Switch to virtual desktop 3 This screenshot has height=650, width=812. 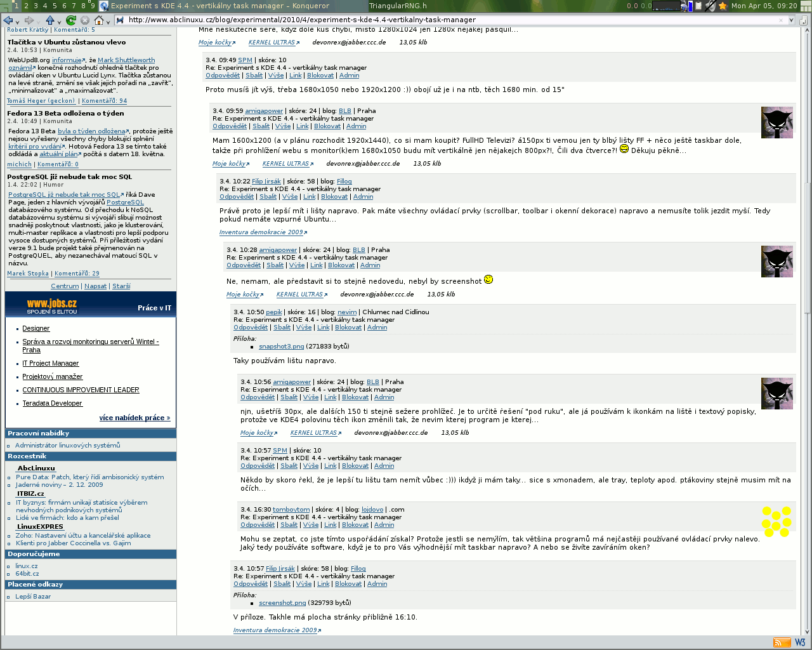coord(36,6)
